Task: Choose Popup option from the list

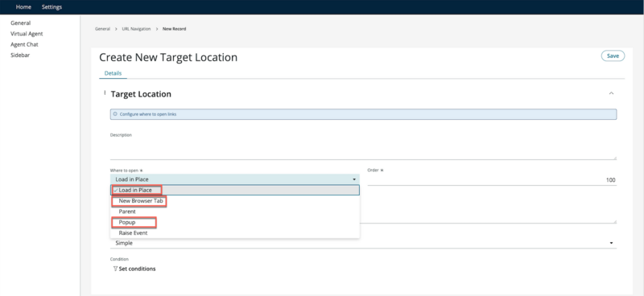Action: coord(234,222)
